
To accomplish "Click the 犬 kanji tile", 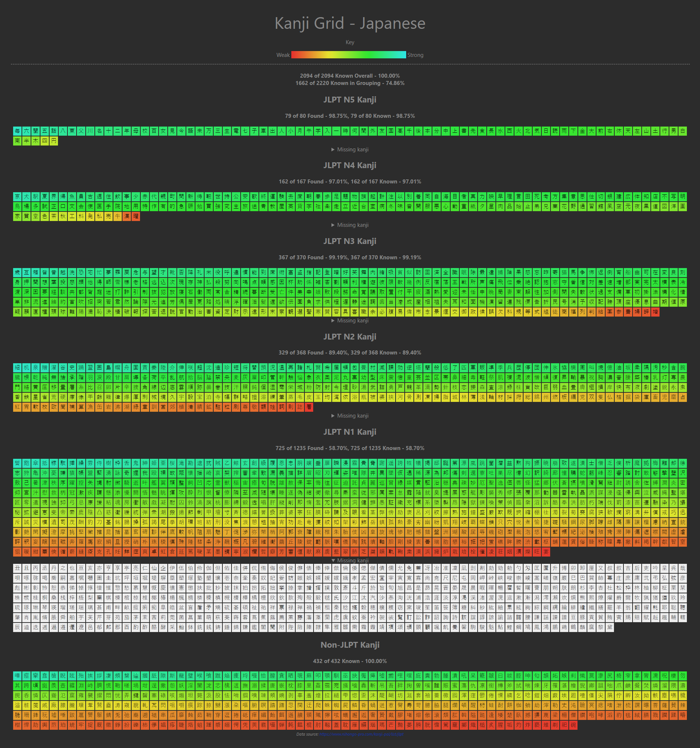I will coord(26,197).
